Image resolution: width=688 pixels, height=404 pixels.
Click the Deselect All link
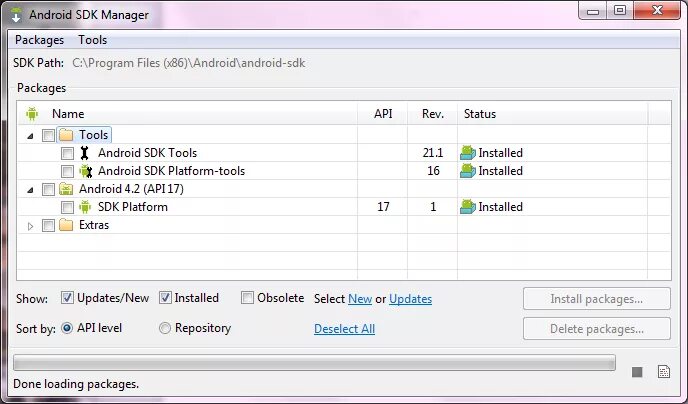click(x=344, y=329)
